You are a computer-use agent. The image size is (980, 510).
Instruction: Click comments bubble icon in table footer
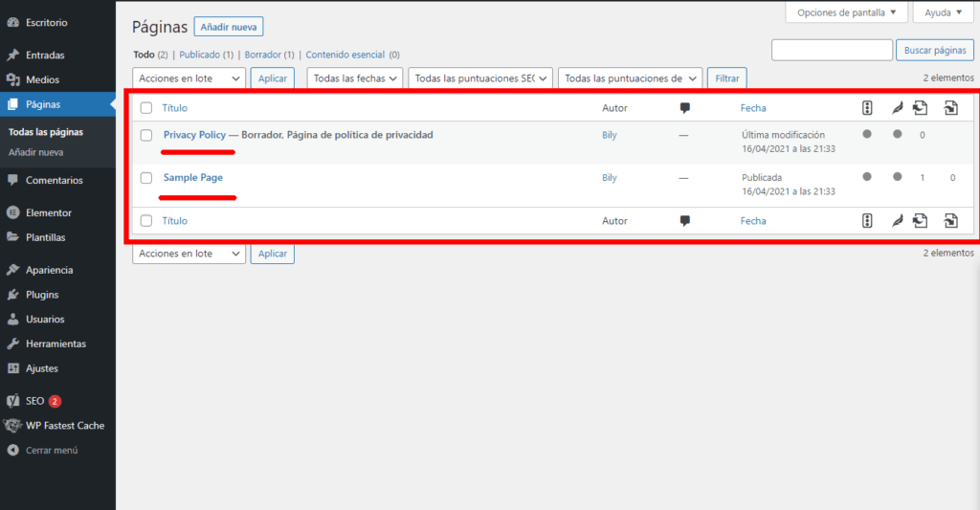pyautogui.click(x=685, y=221)
